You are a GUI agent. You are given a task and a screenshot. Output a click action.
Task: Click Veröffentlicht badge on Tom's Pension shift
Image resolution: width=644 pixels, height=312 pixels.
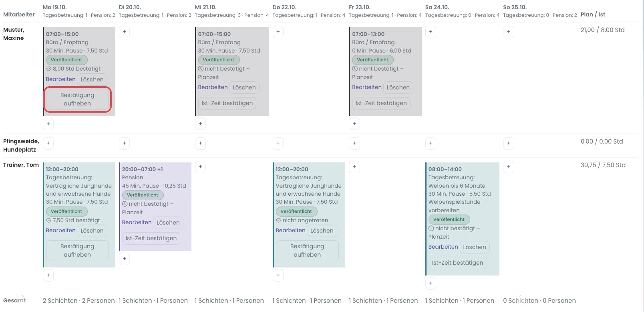click(x=143, y=195)
